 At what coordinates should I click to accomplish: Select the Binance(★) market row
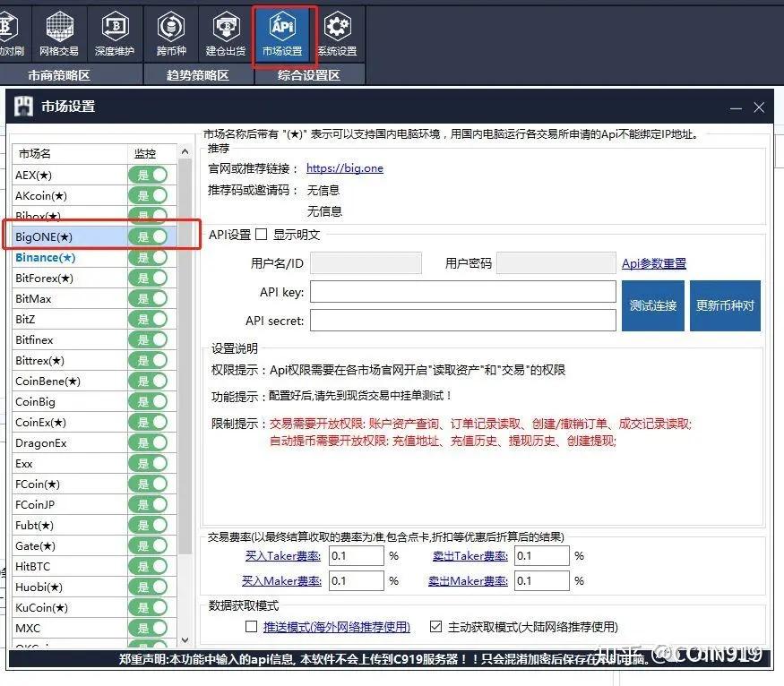(x=95, y=257)
